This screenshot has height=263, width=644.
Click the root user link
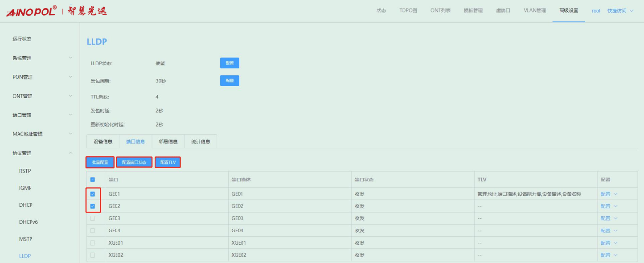596,11
